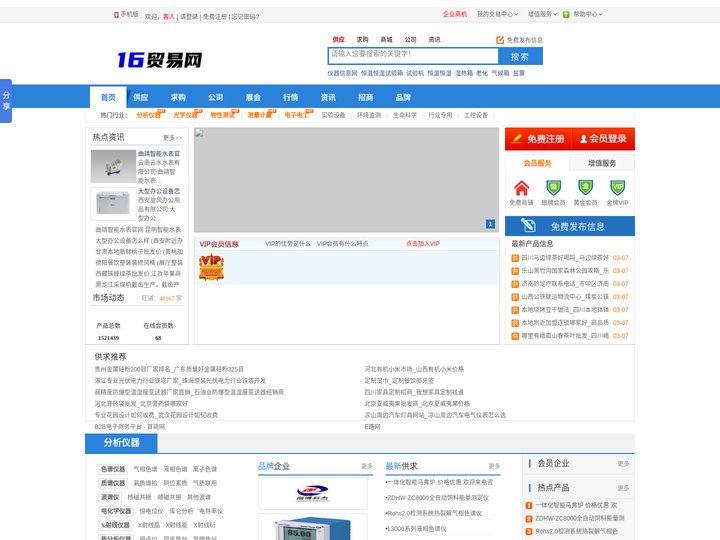This screenshot has height=540, width=720.
Task: Click the 点击加入VIP link
Action: pyautogui.click(x=422, y=244)
